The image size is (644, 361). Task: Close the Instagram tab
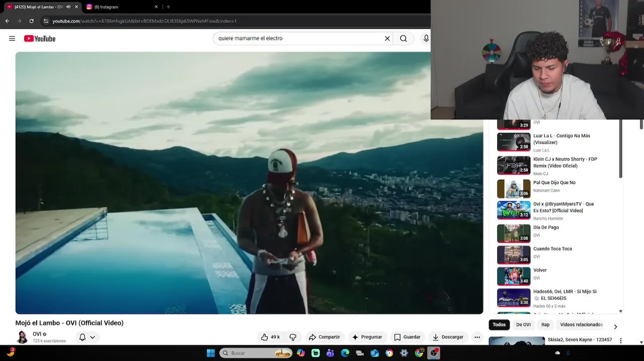(156, 7)
